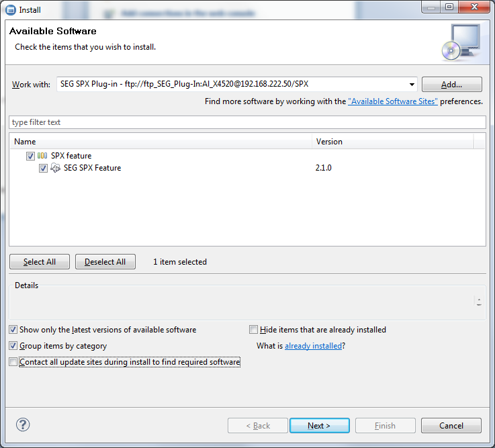Uncheck the SEG SPX Feature checkbox
Viewport: 495px width, 448px height.
pyautogui.click(x=43, y=168)
